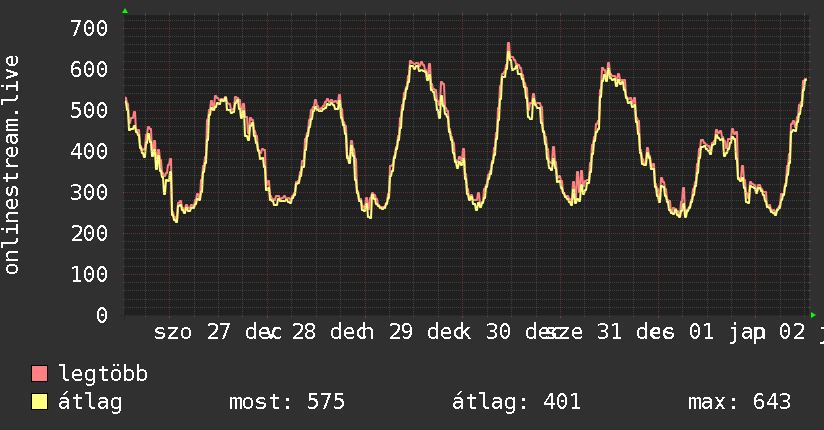The width and height of the screenshot is (824, 430).
Task: Click the '28' date label on x-axis
Action: click(x=304, y=332)
